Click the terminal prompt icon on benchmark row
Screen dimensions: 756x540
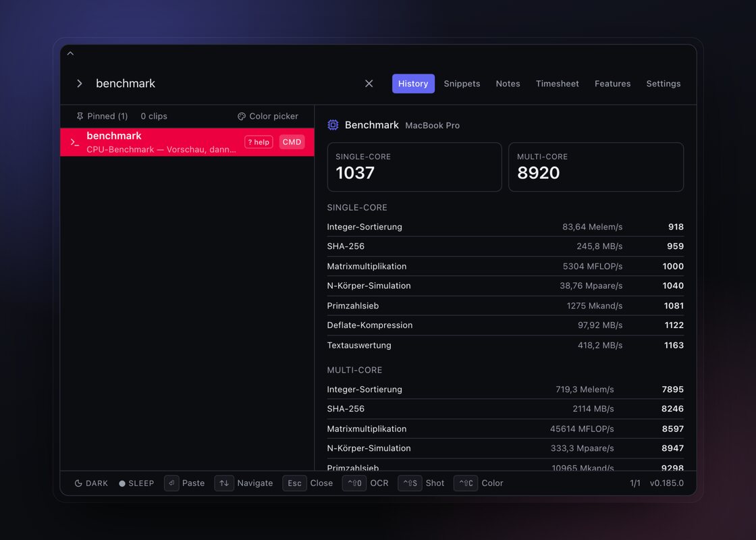[x=75, y=142]
